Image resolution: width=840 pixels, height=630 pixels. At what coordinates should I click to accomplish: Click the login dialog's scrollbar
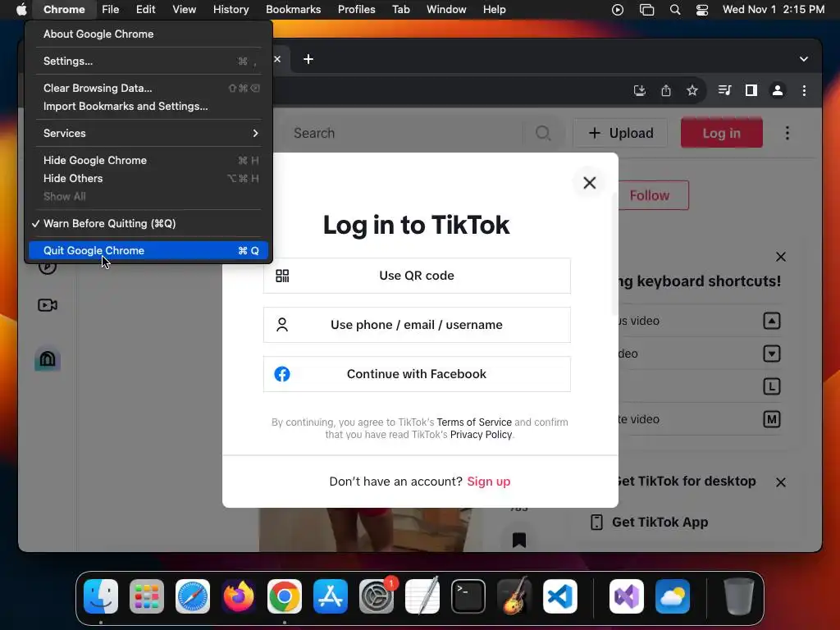click(x=614, y=254)
